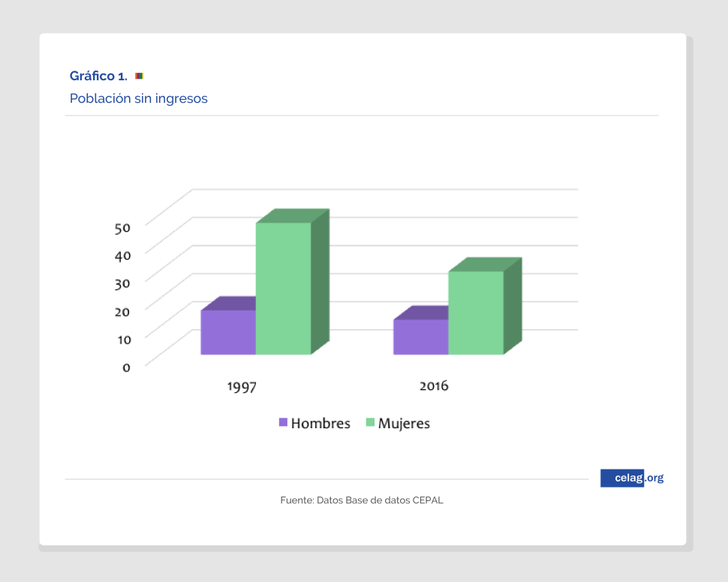Click the 10 value on the y-axis
Viewport: 728px width, 582px height.
click(122, 339)
